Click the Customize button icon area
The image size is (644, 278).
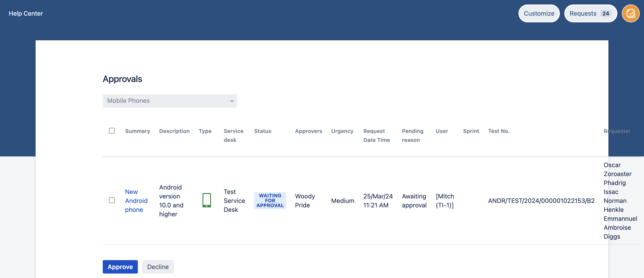tap(539, 13)
